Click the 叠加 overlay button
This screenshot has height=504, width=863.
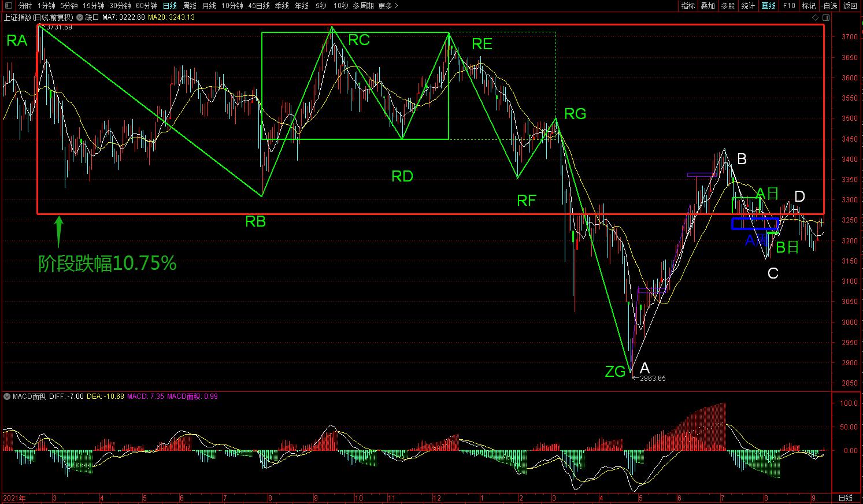click(708, 6)
